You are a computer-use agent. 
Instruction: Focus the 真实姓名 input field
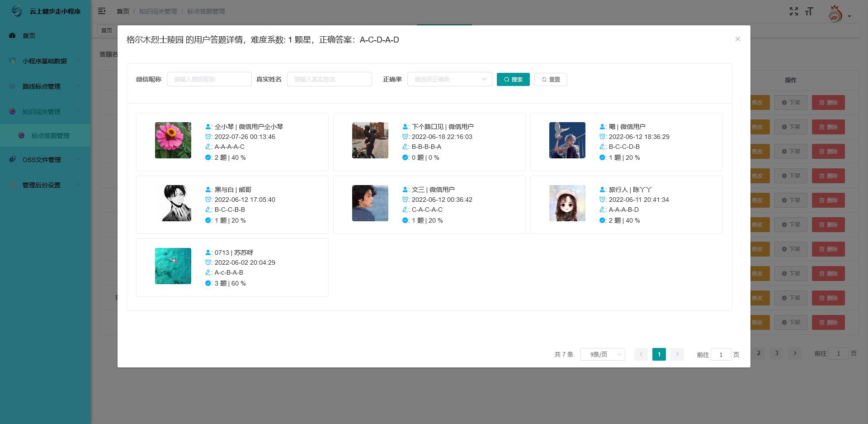(x=329, y=79)
